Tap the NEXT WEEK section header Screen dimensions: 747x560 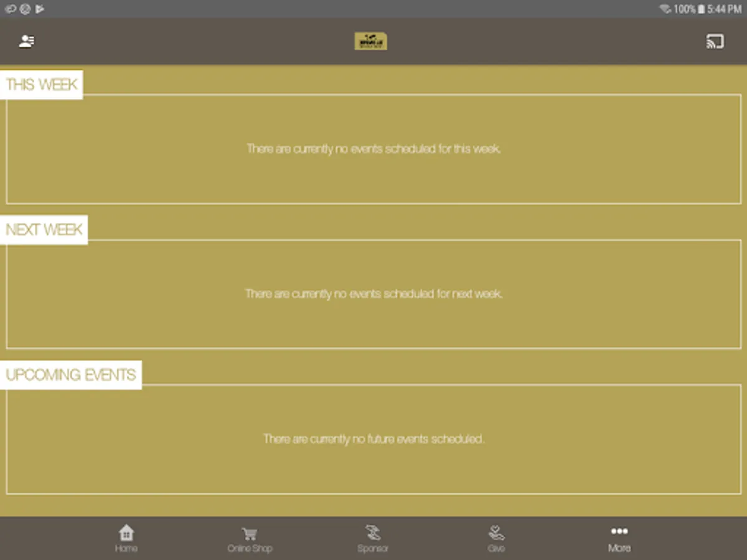(44, 230)
